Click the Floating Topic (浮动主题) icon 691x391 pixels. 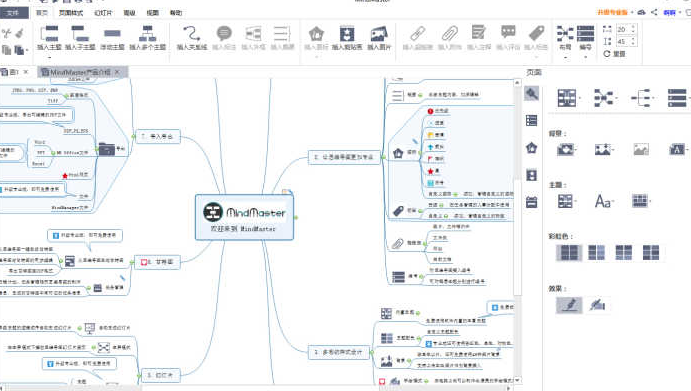pyautogui.click(x=112, y=34)
